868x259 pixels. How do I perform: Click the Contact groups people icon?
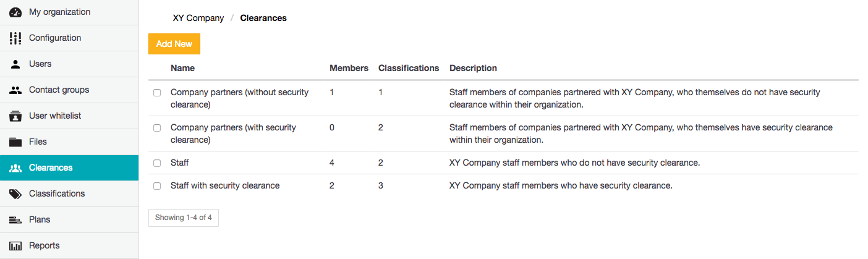[16, 90]
